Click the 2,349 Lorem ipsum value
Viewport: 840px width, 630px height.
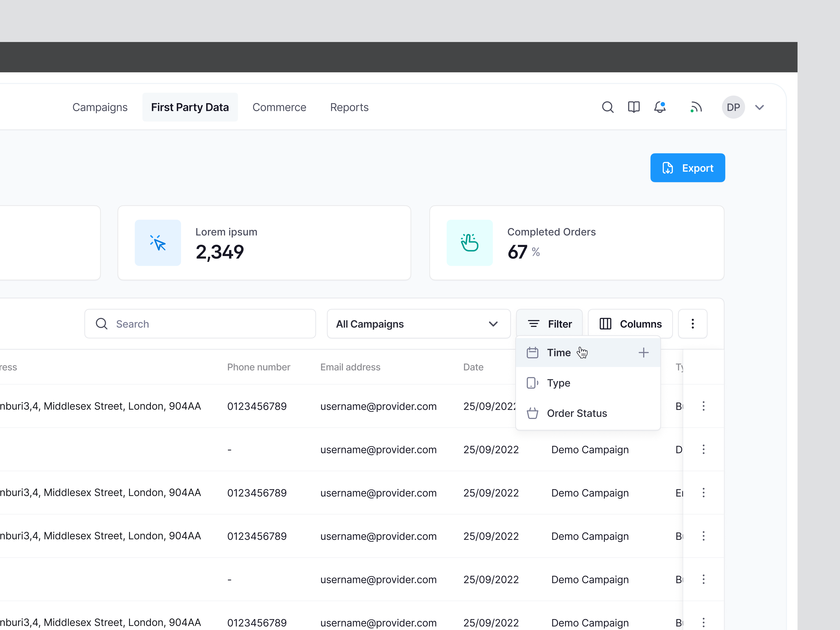(x=219, y=252)
